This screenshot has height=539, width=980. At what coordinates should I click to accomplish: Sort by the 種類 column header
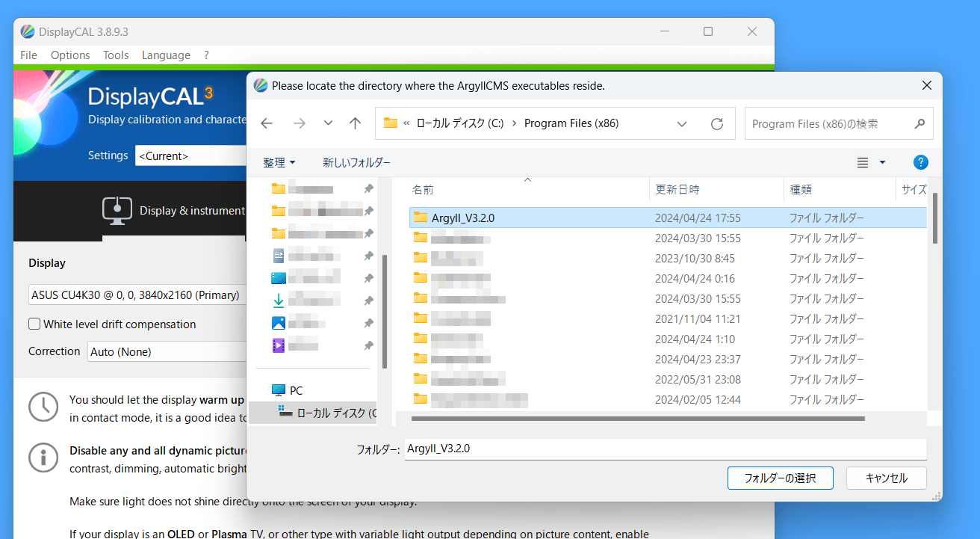pyautogui.click(x=840, y=190)
